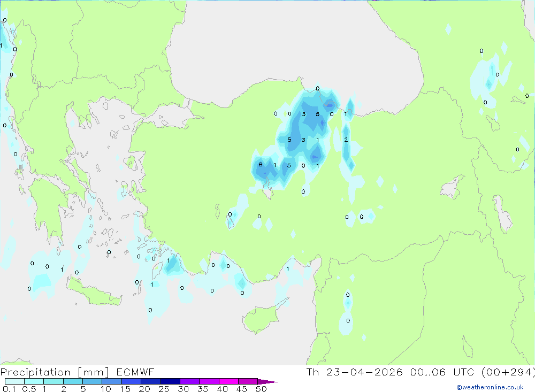This screenshot has height=392, width=535.
Task: Click the 10–15 mm legend color swatch
Action: pos(112,381)
